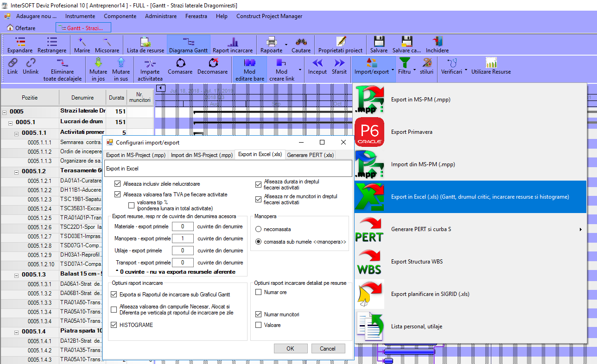Collapse the 0005.1 Lucrari de drum node
597x364 pixels.
click(x=11, y=123)
